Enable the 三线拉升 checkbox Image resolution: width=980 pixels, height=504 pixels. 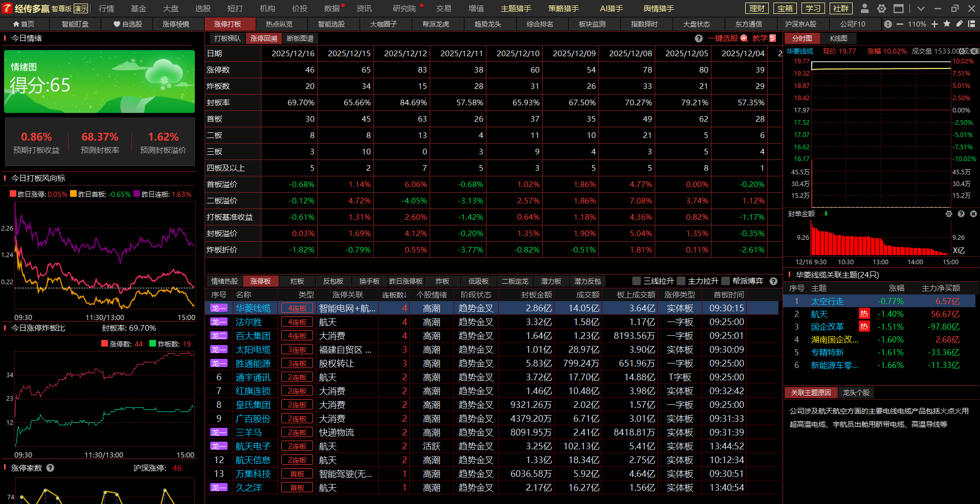click(637, 281)
